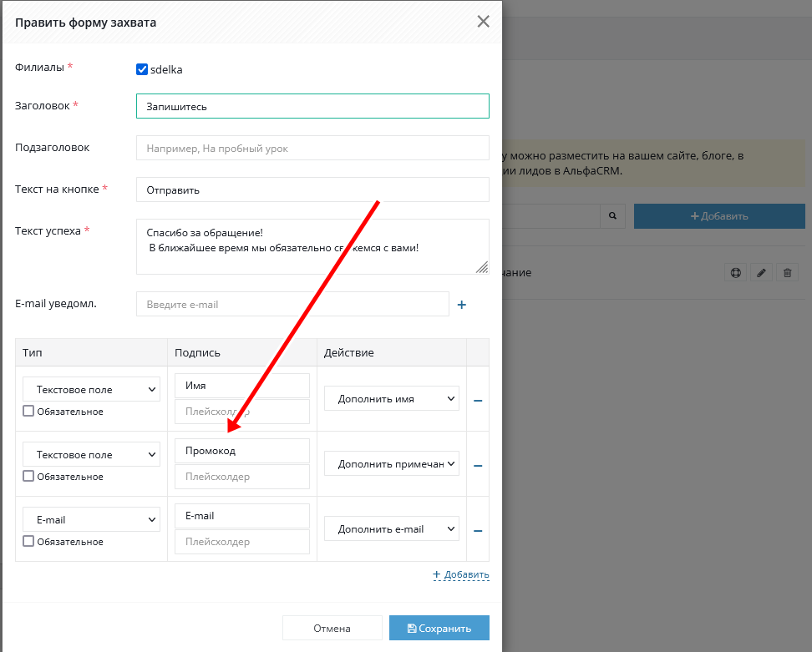Open the E-mail type dropdown

pos(91,519)
